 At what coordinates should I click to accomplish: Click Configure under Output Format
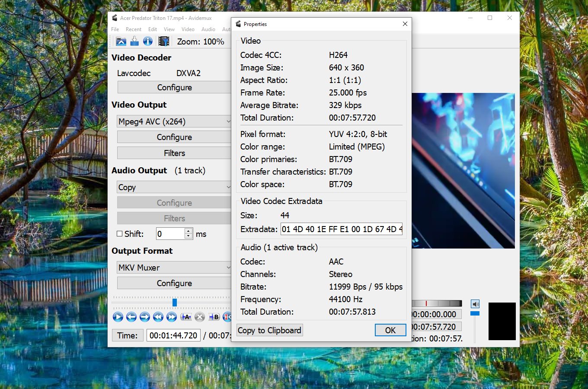(x=174, y=283)
